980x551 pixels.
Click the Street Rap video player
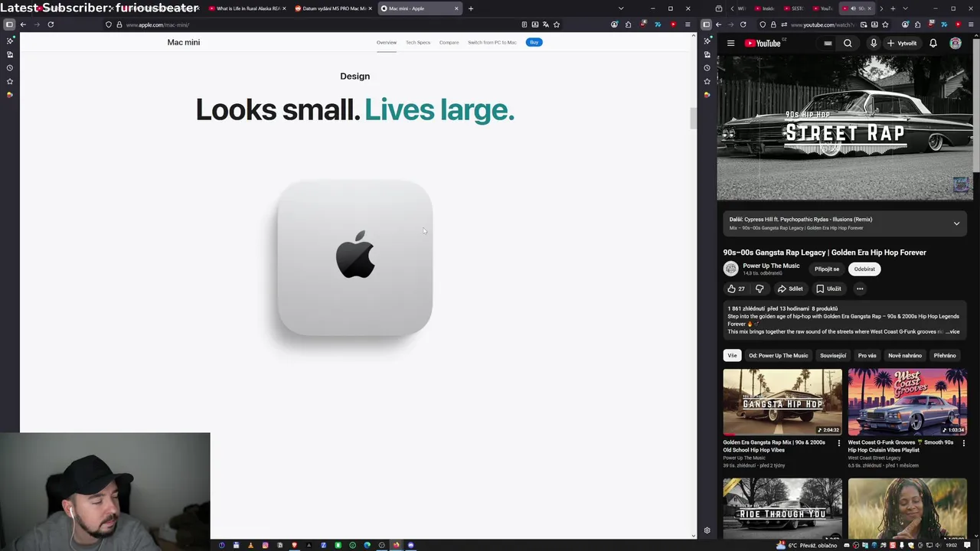[844, 128]
